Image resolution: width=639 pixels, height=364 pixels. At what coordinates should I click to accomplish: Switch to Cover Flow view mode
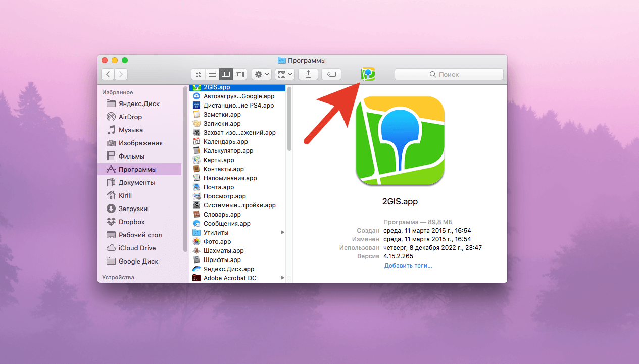[239, 74]
